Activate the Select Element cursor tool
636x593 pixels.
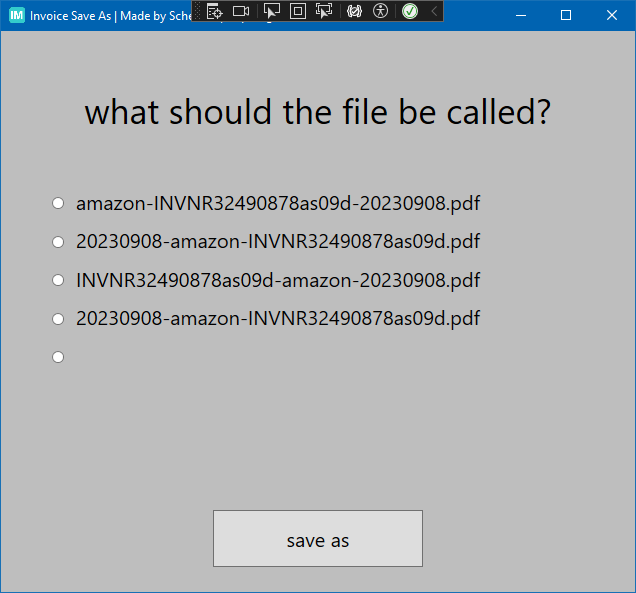click(x=272, y=11)
